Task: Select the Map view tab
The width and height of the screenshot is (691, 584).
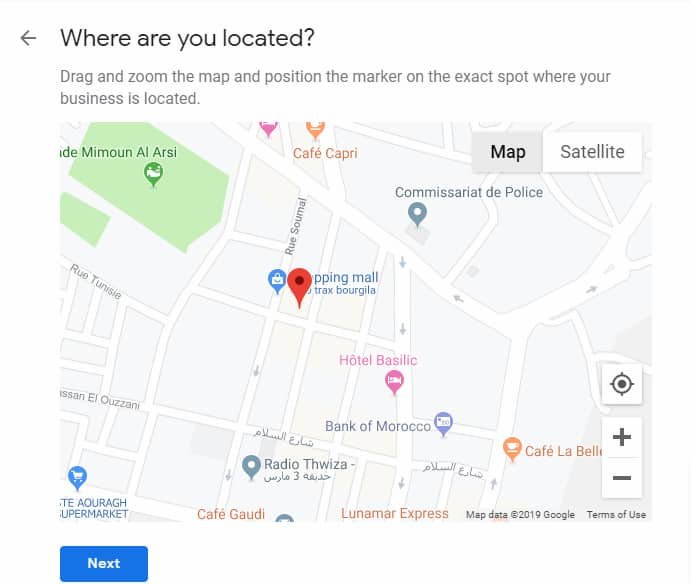Action: coord(508,152)
